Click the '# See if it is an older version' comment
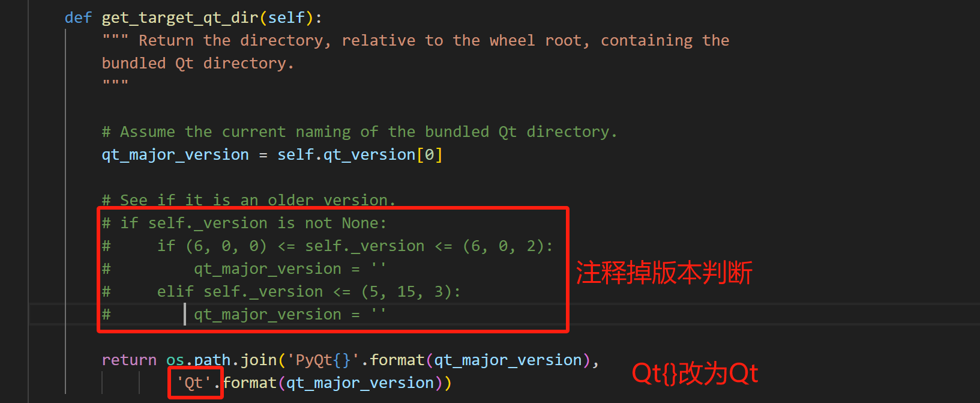 click(248, 200)
